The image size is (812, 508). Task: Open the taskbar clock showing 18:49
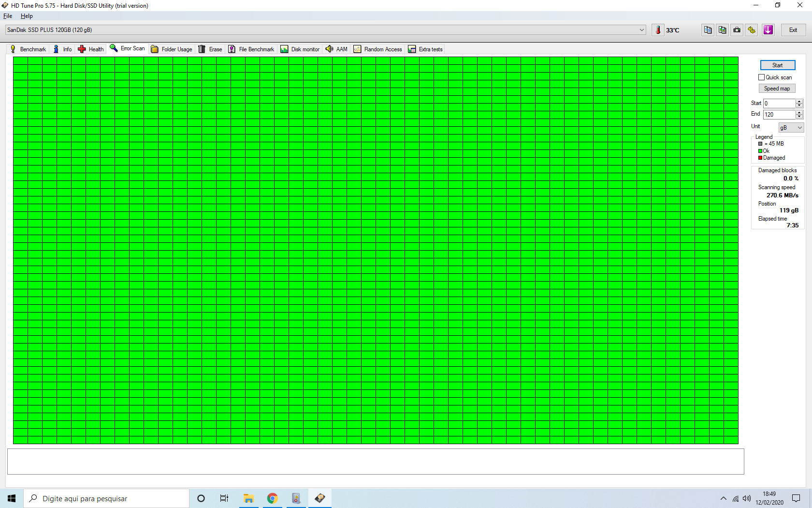pos(769,498)
